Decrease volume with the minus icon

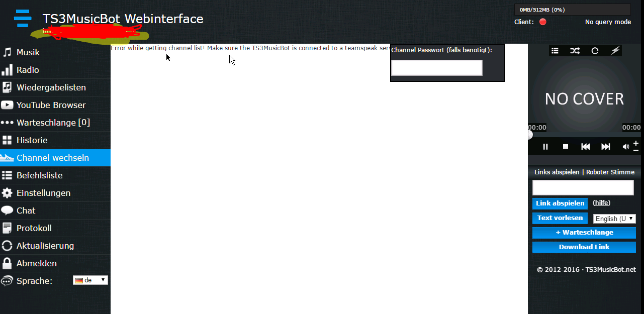point(636,150)
